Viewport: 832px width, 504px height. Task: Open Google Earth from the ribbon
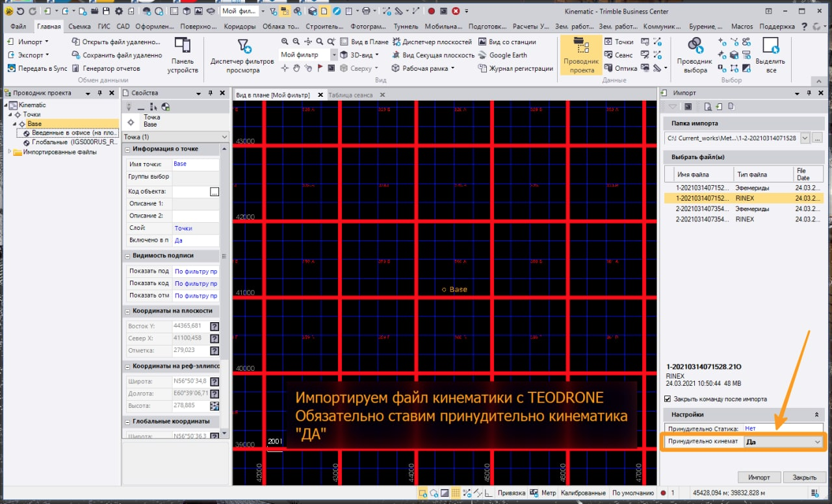point(503,55)
